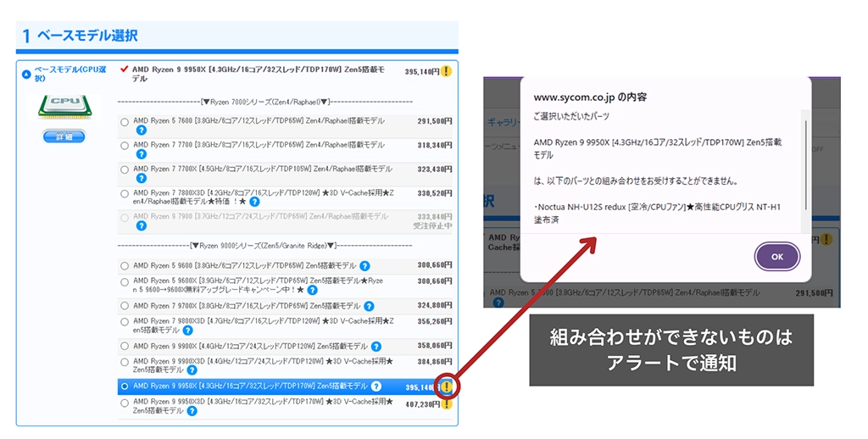Open help icon for Ryzen 7 7700
The width and height of the screenshot is (868, 439).
tap(142, 154)
